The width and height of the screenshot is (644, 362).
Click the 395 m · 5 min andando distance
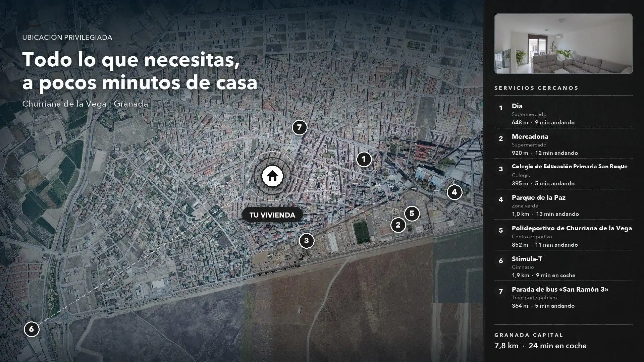pyautogui.click(x=543, y=183)
